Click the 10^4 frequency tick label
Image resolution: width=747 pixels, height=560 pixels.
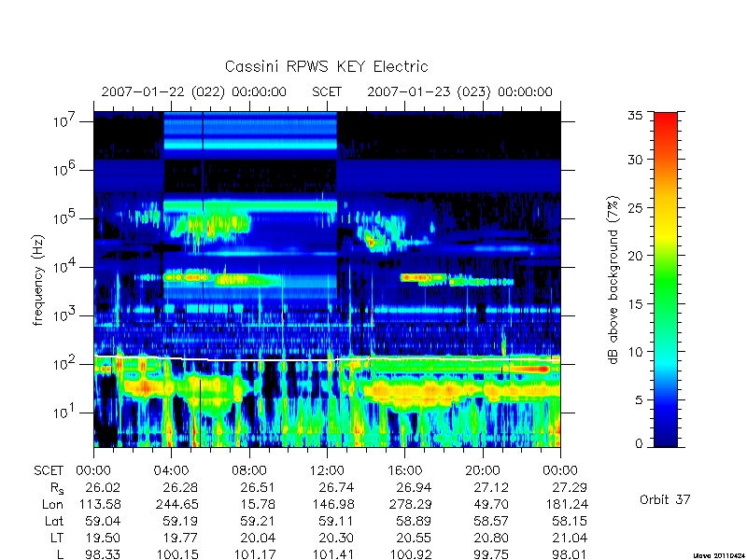coord(65,267)
